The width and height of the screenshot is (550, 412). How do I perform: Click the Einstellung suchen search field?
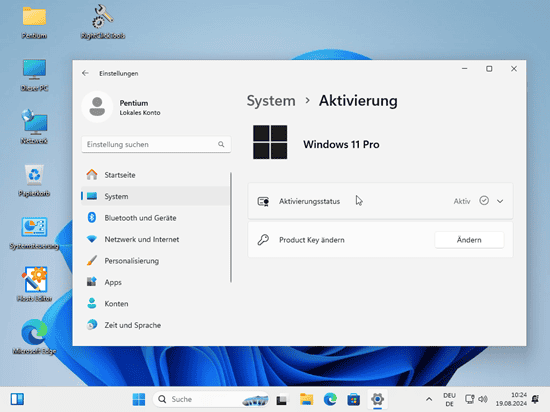(x=156, y=144)
